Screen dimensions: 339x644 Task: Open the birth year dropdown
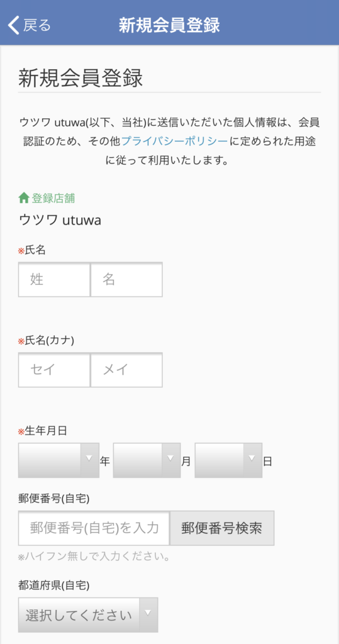[x=58, y=460]
